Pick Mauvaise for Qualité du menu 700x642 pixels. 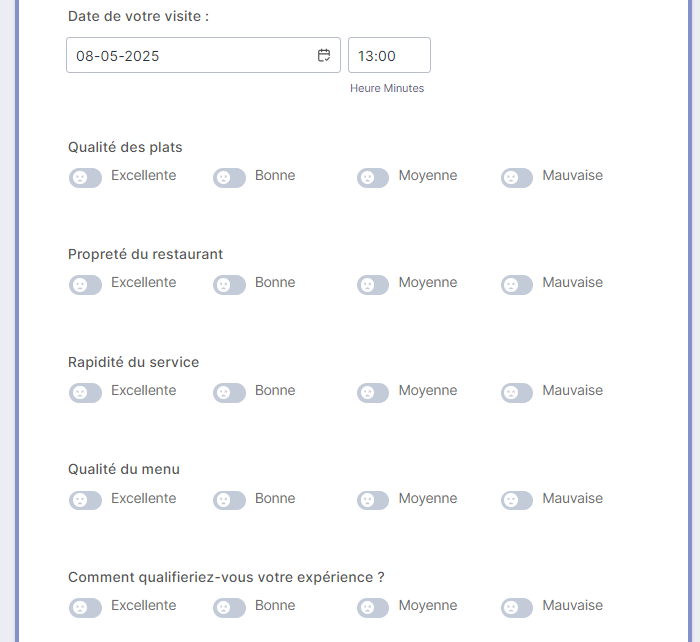[518, 500]
